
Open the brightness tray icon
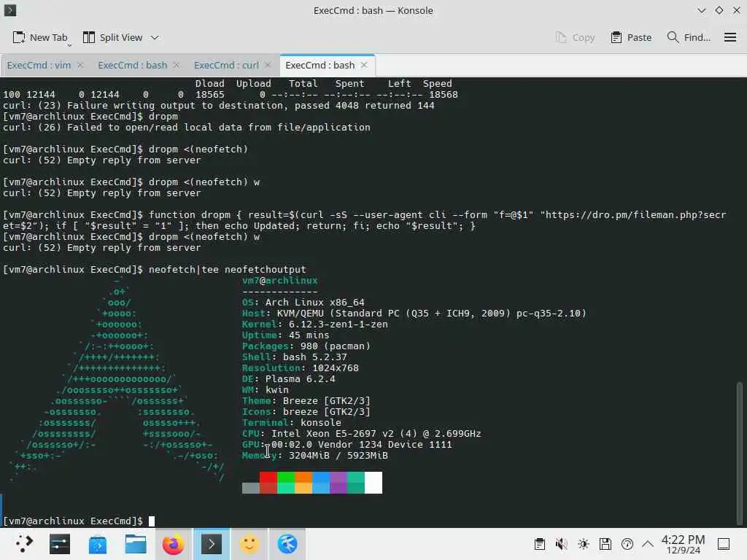pos(583,544)
